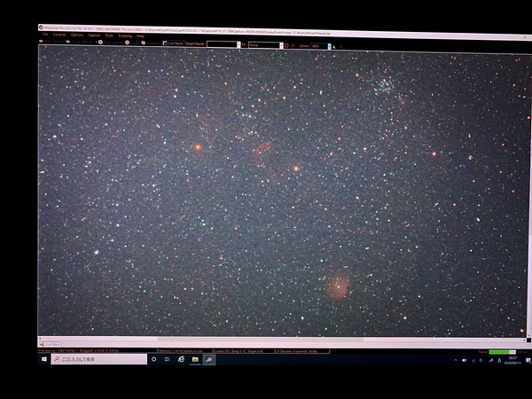Select the Live Stack tab below the image
The image size is (532, 399).
click(50, 344)
